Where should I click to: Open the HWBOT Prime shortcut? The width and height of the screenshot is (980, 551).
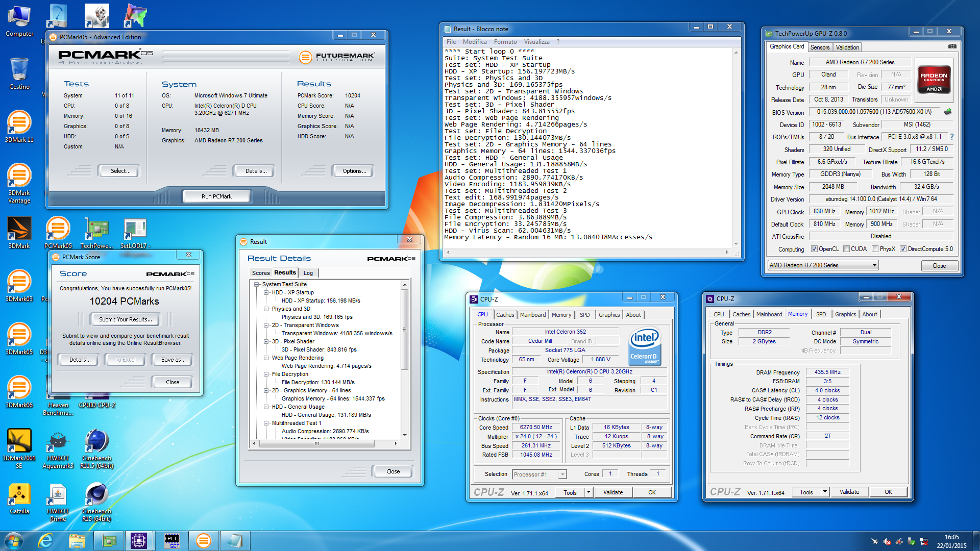point(58,502)
